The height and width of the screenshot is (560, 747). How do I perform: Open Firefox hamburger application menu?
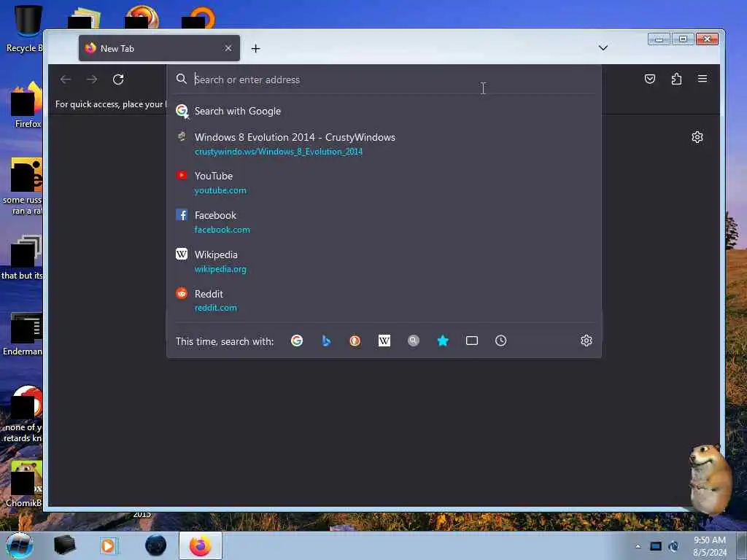coord(703,79)
